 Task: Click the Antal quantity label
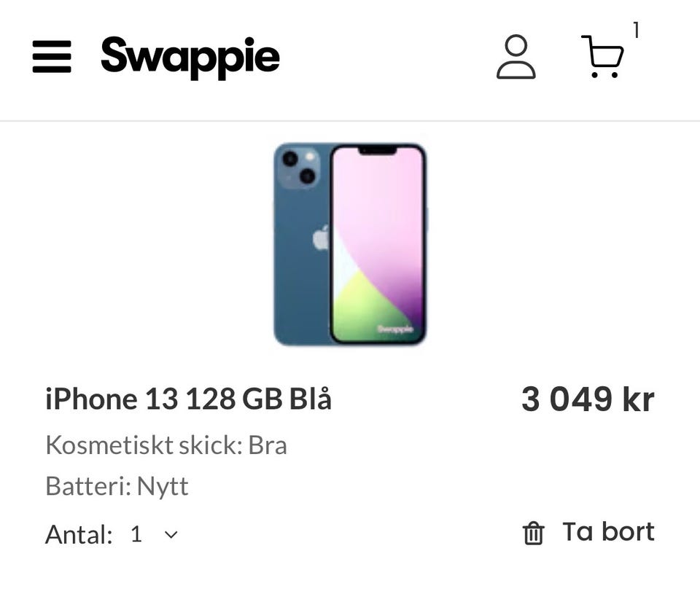coord(79,535)
